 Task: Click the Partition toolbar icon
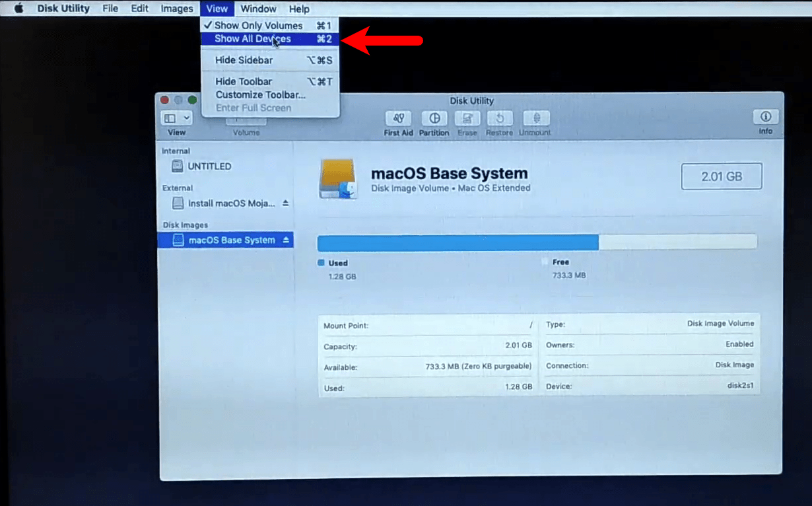click(x=434, y=119)
